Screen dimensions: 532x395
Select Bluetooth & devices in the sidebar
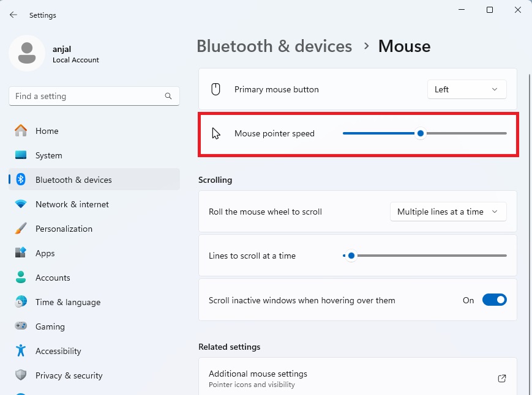[94, 180]
